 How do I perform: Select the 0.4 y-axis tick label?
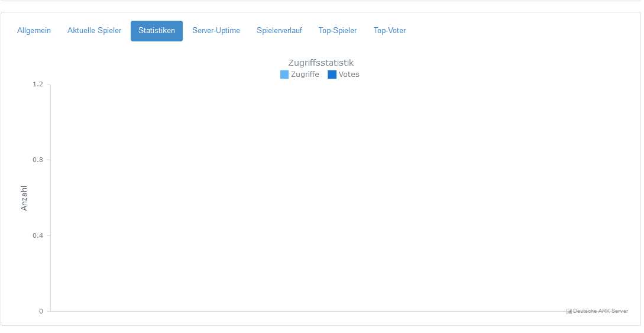38,235
